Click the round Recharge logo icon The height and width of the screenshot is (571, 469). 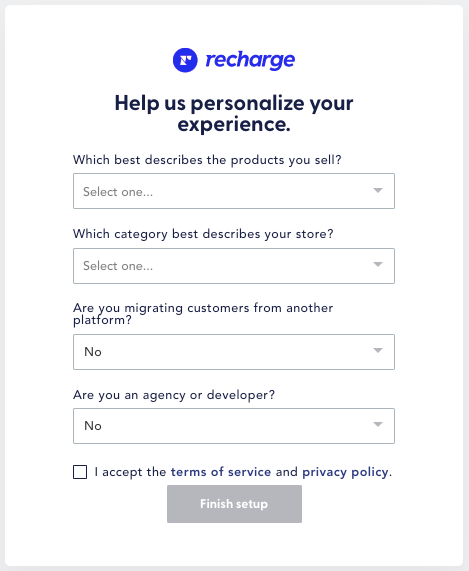185,60
